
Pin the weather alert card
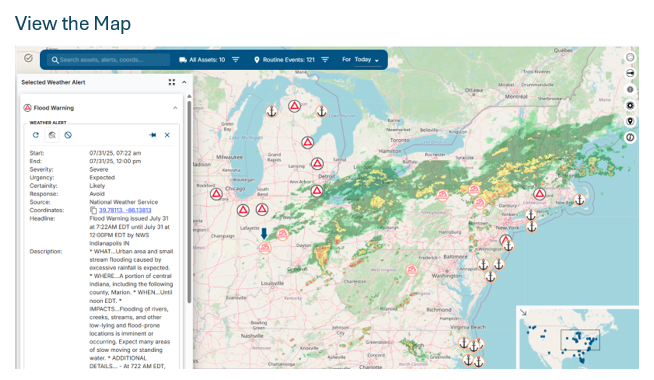click(153, 135)
